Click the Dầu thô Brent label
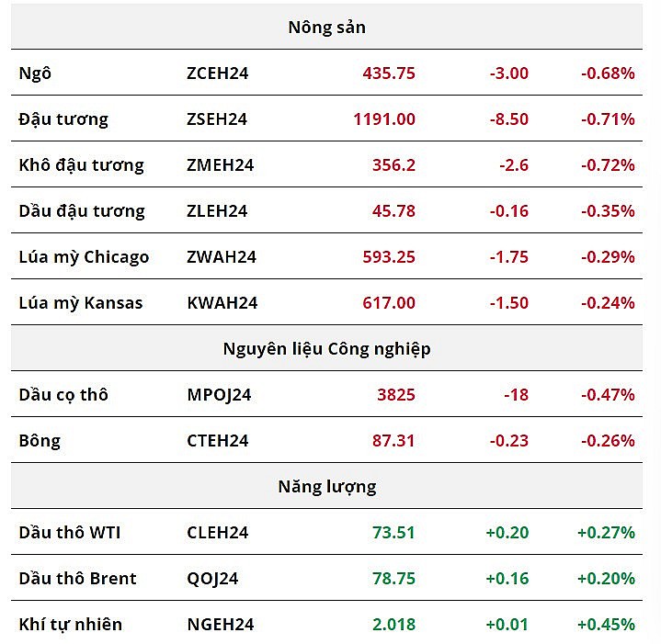This screenshot has height=644, width=661. [x=77, y=579]
